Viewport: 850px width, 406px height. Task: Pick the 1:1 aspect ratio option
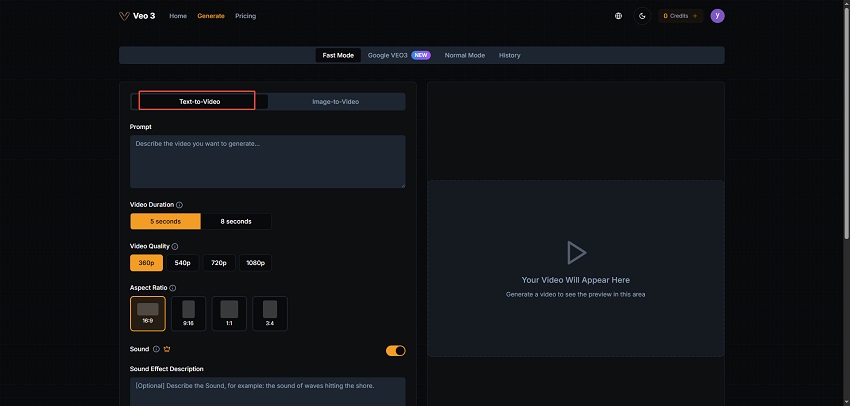(229, 313)
